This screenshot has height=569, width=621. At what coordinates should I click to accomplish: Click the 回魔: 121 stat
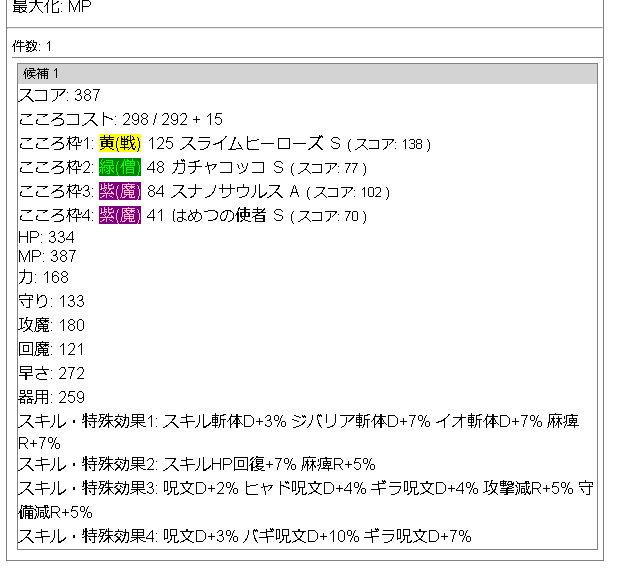coord(51,350)
